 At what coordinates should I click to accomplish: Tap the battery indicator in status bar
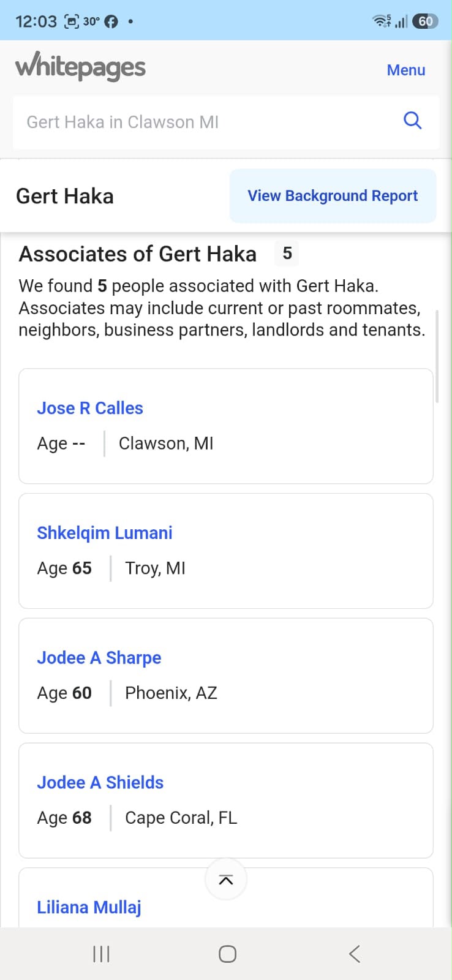point(425,21)
